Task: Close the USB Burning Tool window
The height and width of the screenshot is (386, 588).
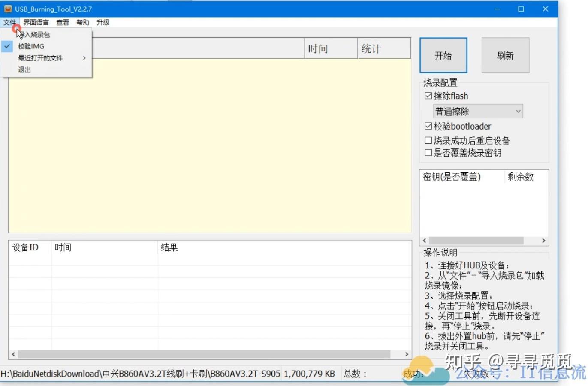Action: click(545, 9)
